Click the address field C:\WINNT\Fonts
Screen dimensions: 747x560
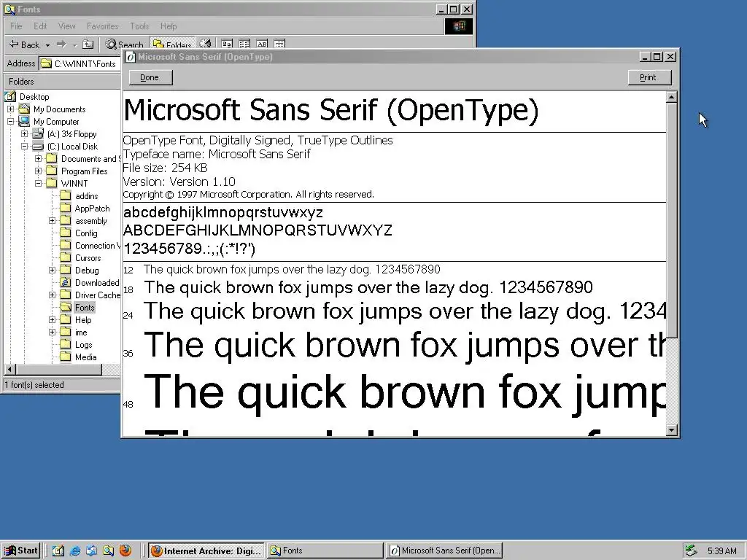[x=80, y=63]
